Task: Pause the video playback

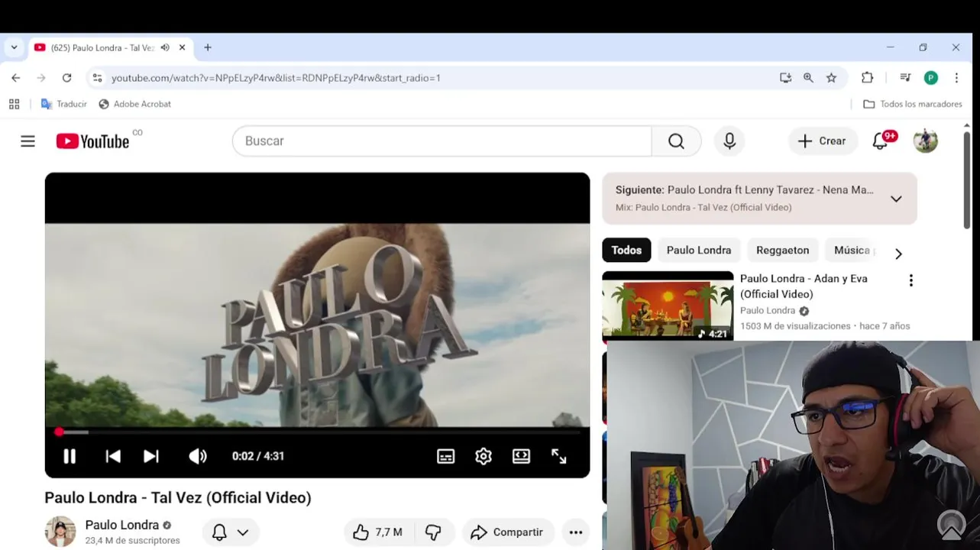Action: click(x=70, y=456)
